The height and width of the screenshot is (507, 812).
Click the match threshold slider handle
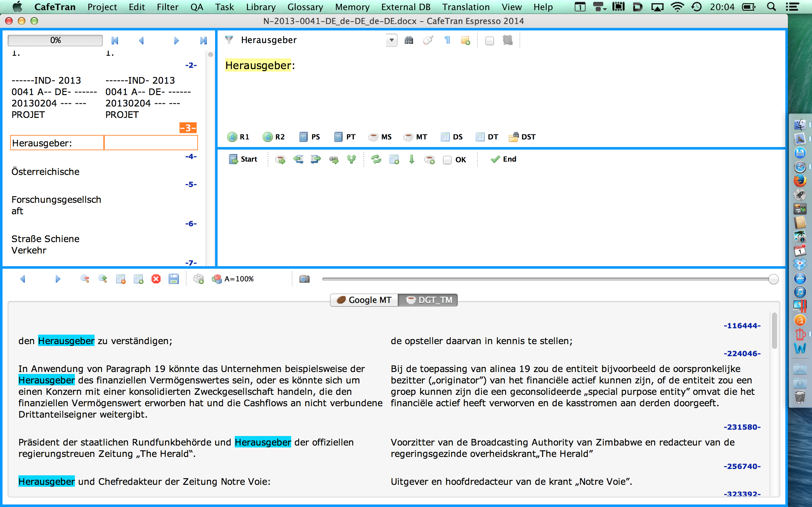coord(773,279)
